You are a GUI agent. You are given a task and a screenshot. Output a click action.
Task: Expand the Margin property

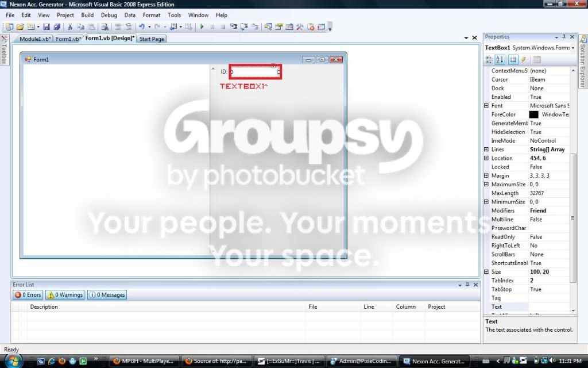(x=486, y=176)
